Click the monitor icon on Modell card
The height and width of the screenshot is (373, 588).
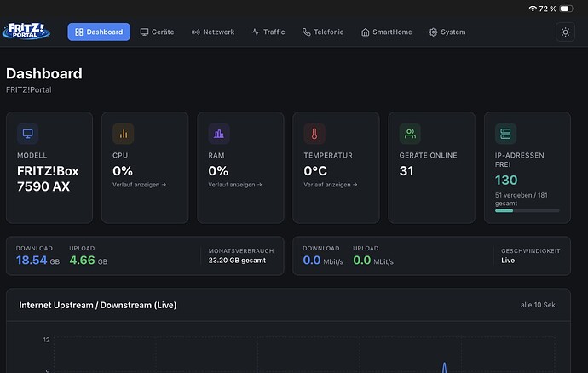click(x=28, y=134)
